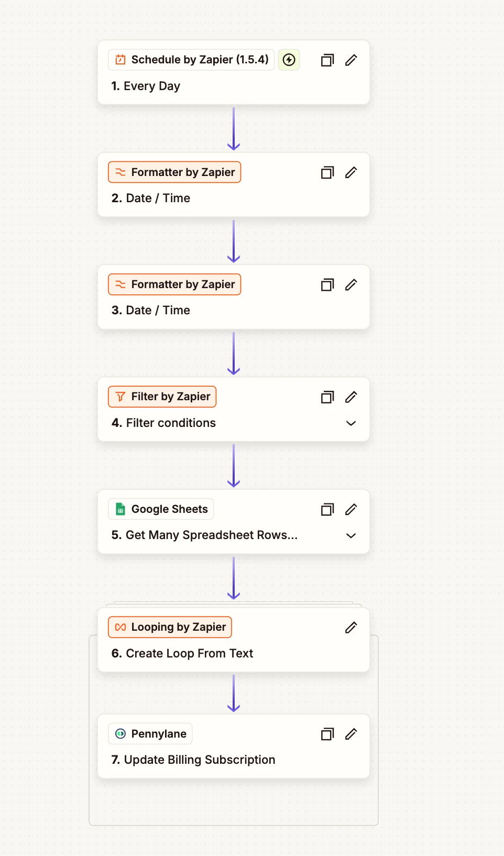Edit the Every Day schedule step
This screenshot has width=504, height=856.
(351, 60)
